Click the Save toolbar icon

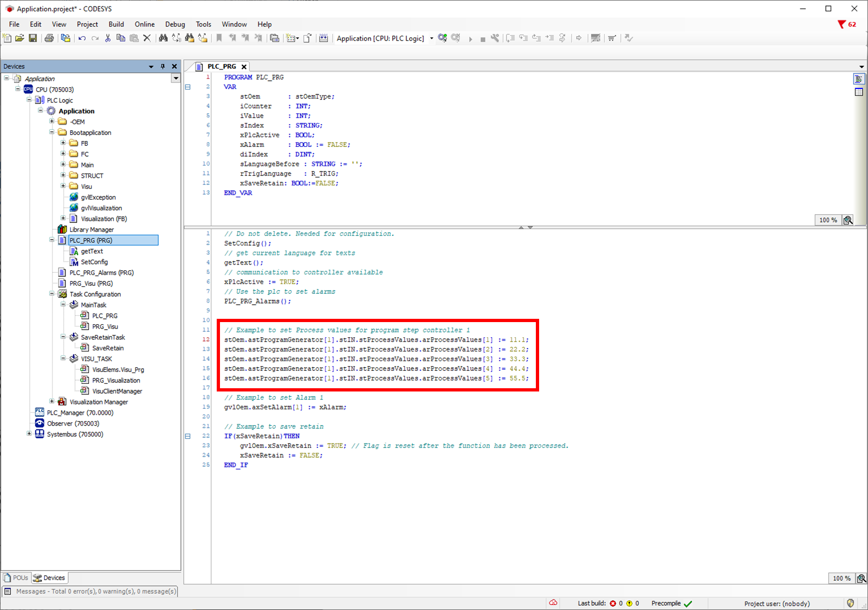point(33,38)
